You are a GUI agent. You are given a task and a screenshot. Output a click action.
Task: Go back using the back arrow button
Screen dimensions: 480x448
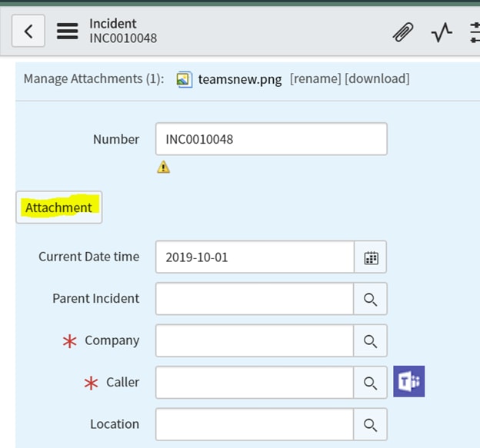tap(28, 31)
